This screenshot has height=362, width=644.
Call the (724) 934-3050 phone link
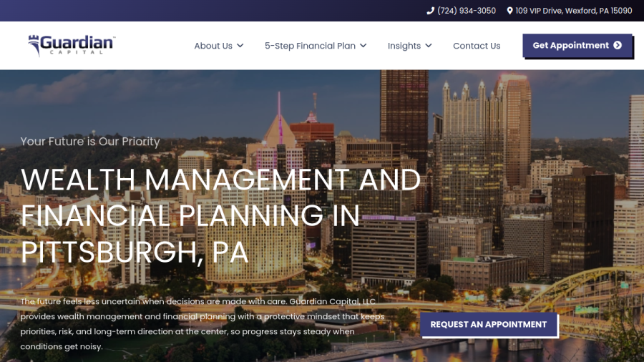point(467,11)
